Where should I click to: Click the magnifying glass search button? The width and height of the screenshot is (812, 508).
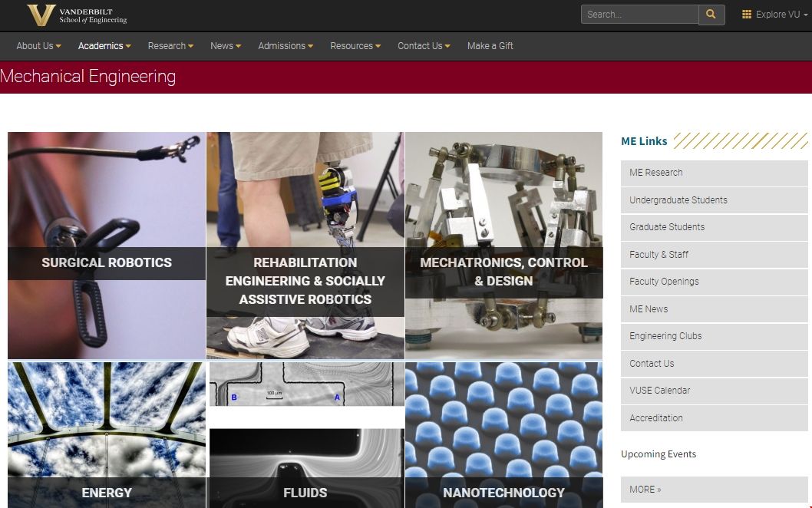pos(711,15)
